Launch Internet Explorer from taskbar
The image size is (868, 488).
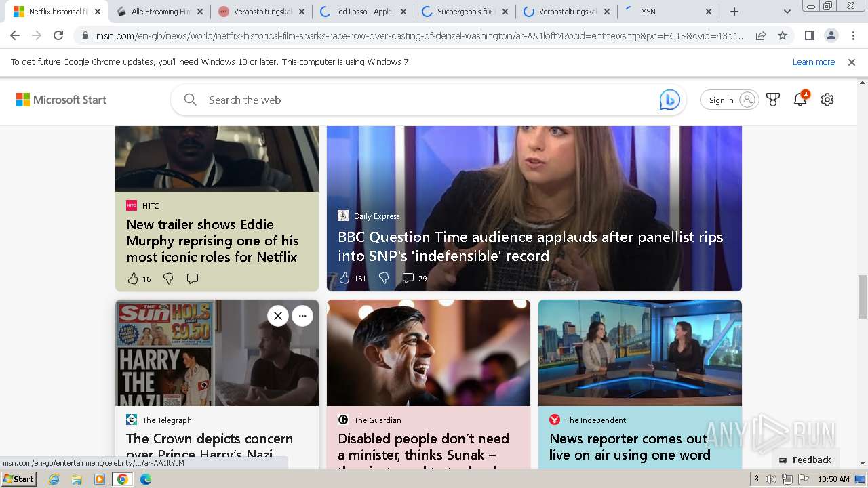pos(54,479)
